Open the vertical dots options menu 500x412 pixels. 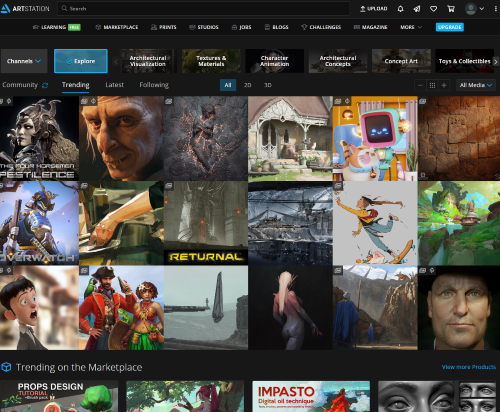pos(496,9)
